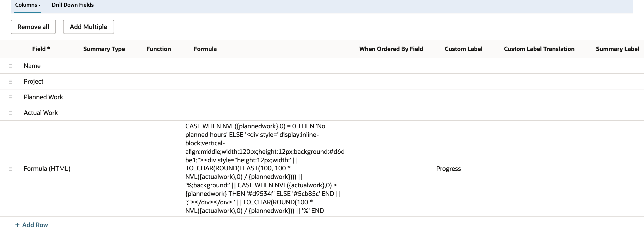Grab the drag handle for Planned Work row
The height and width of the screenshot is (237, 644).
[11, 97]
